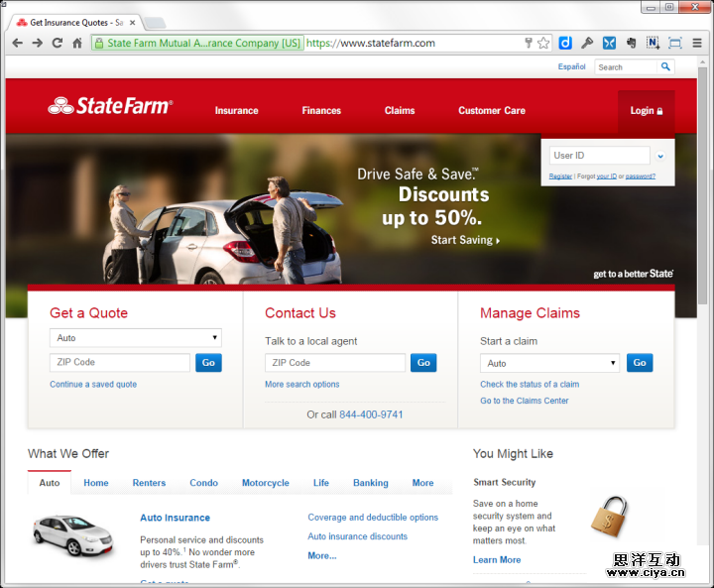This screenshot has width=714, height=588.
Task: Click the ZIP Code field in Get a Quote
Action: 120,362
